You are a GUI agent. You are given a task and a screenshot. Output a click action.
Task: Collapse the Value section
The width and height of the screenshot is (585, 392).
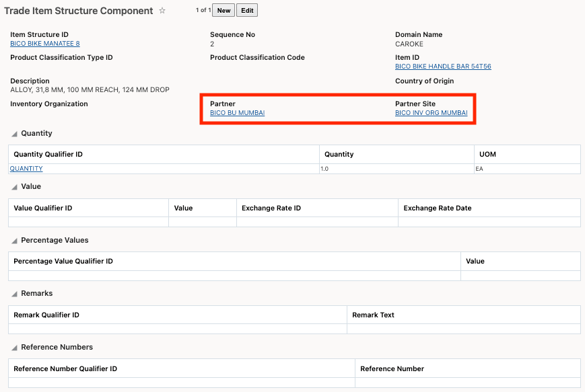15,187
